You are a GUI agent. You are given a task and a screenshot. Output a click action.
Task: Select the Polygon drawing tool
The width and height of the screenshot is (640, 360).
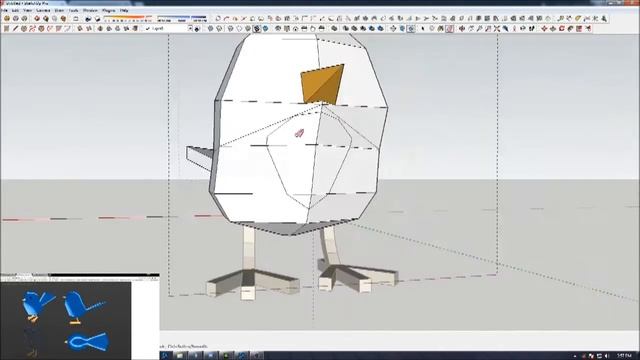41,29
